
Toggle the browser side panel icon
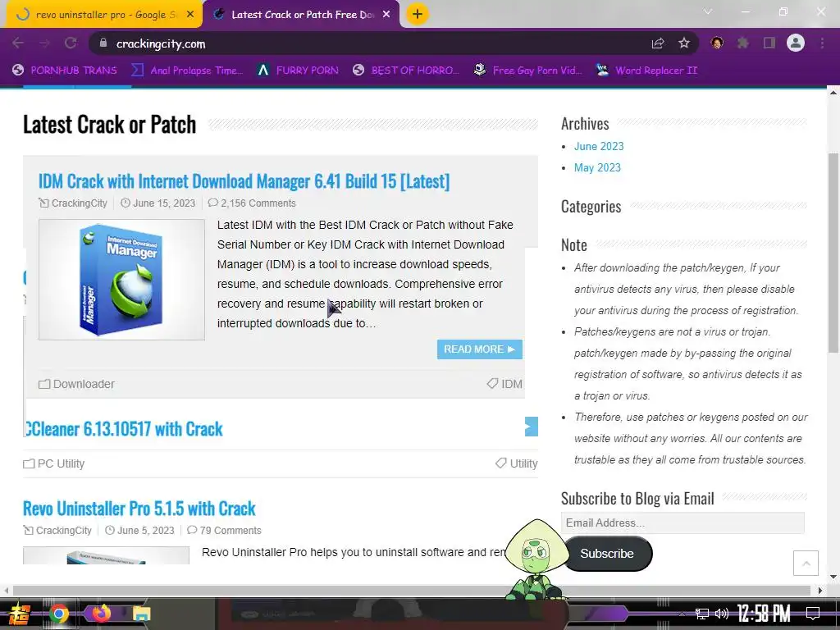tap(769, 43)
